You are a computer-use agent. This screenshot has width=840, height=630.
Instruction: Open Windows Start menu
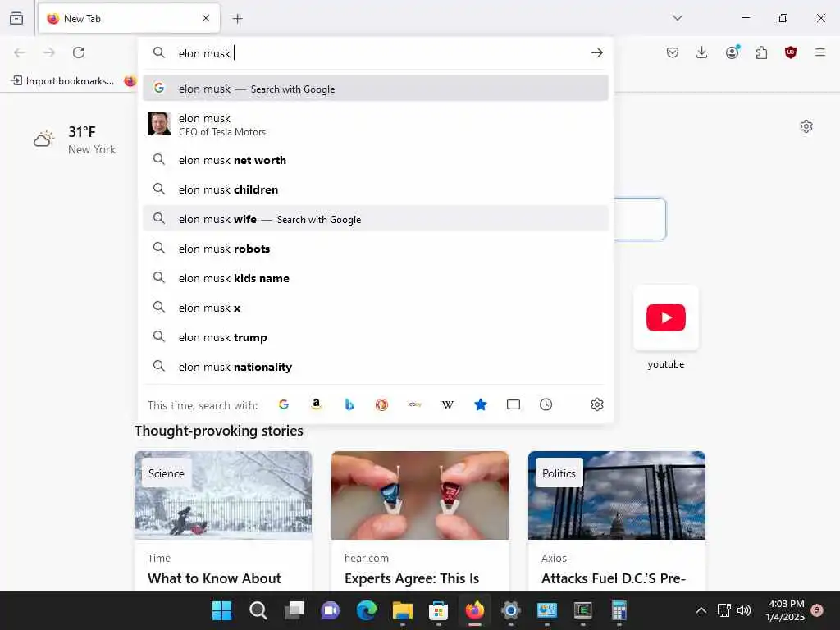pyautogui.click(x=221, y=610)
